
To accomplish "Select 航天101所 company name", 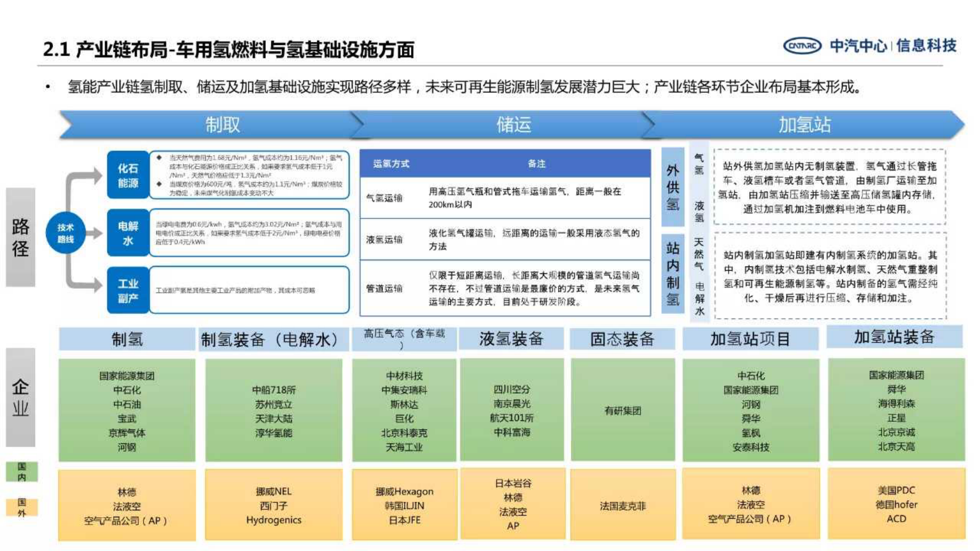I will [x=512, y=418].
